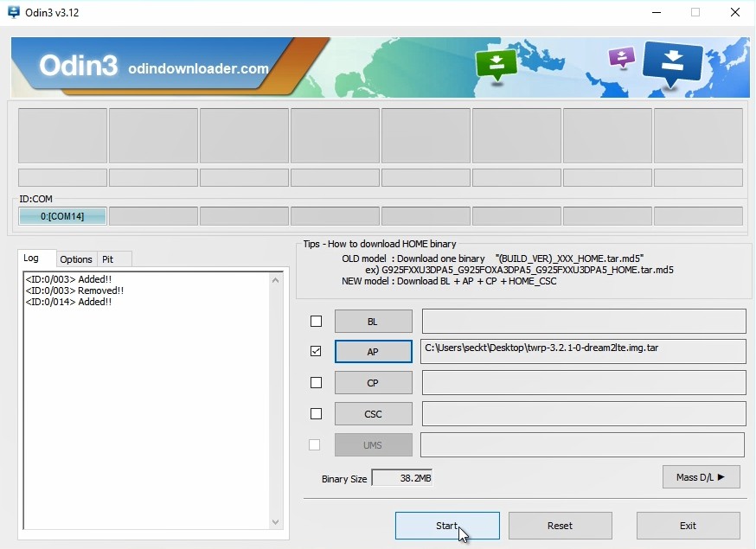Enable the BL checkbox
The image size is (756, 549).
[x=316, y=322]
